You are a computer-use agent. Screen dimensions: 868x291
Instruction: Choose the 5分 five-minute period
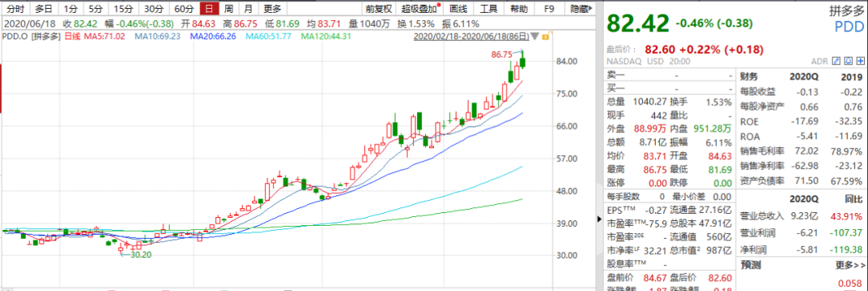96,9
